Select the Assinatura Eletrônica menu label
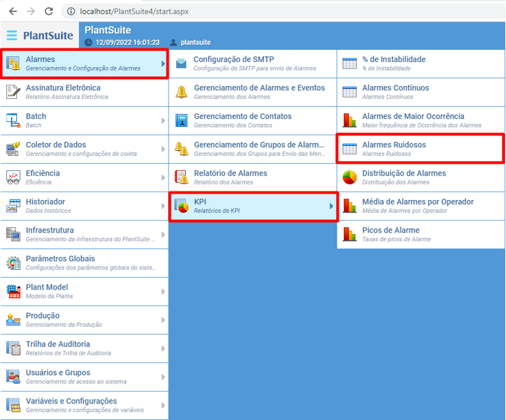 63,88
